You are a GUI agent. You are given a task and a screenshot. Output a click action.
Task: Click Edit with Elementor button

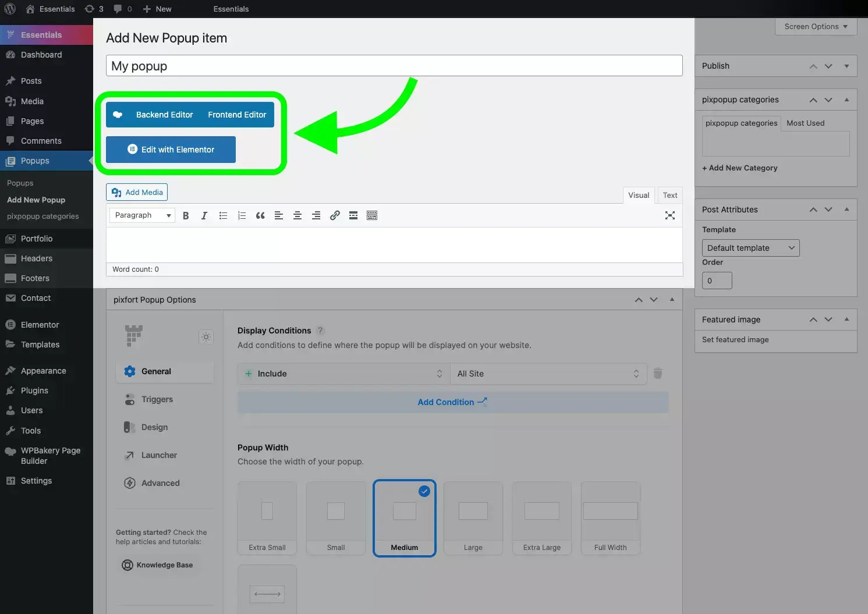[171, 150]
